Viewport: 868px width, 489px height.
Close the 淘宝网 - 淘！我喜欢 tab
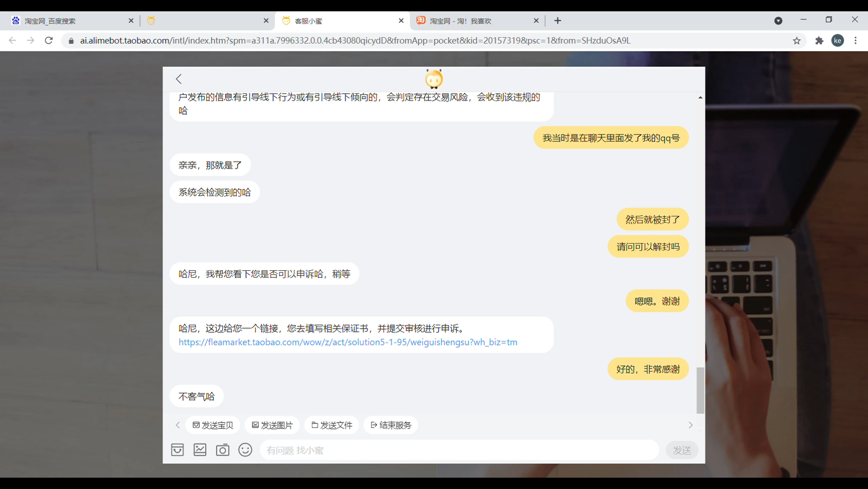(536, 21)
